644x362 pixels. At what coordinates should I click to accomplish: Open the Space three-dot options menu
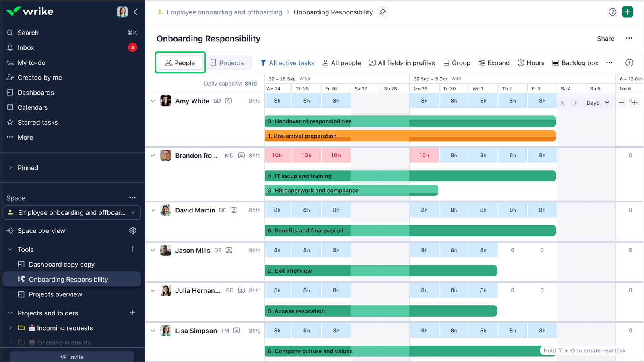[x=132, y=197]
